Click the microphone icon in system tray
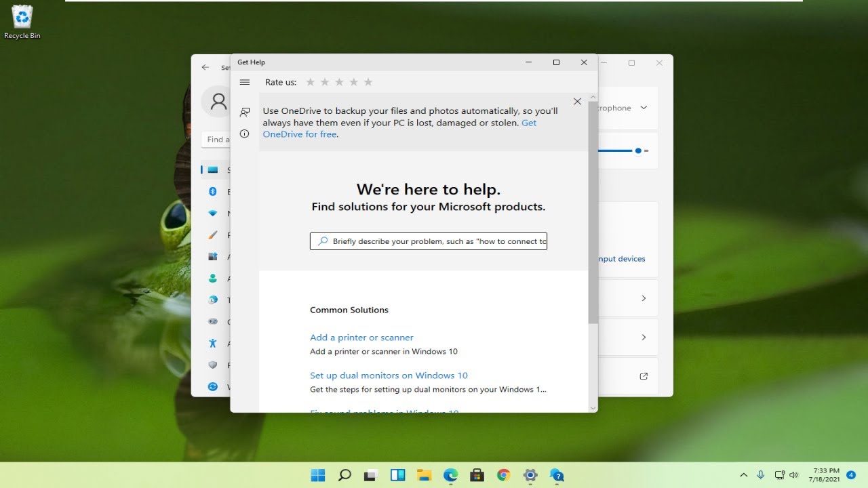The height and width of the screenshot is (488, 868). [761, 475]
